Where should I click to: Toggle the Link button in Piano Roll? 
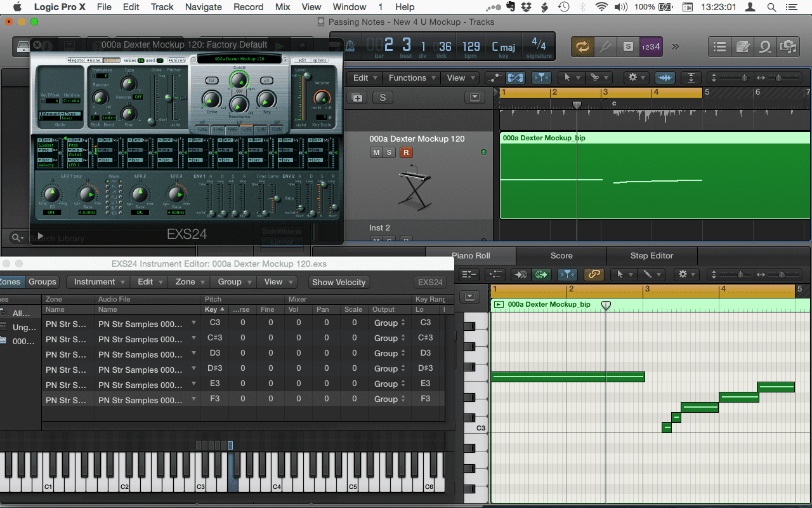(594, 274)
